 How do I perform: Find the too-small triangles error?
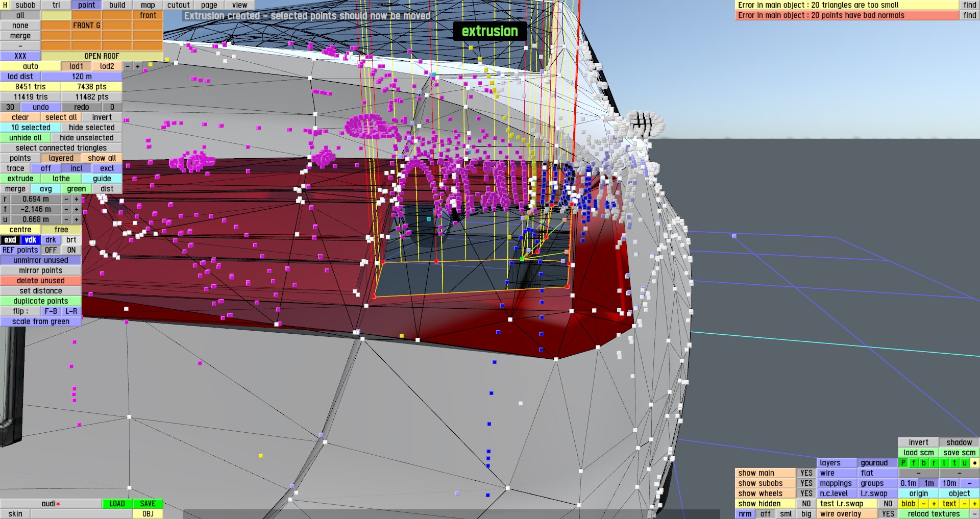pos(970,5)
